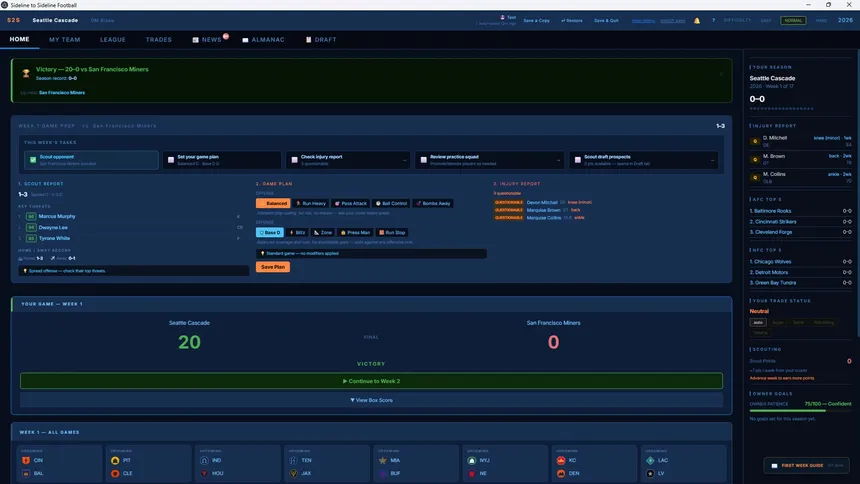Click Save & Quit

coord(606,20)
